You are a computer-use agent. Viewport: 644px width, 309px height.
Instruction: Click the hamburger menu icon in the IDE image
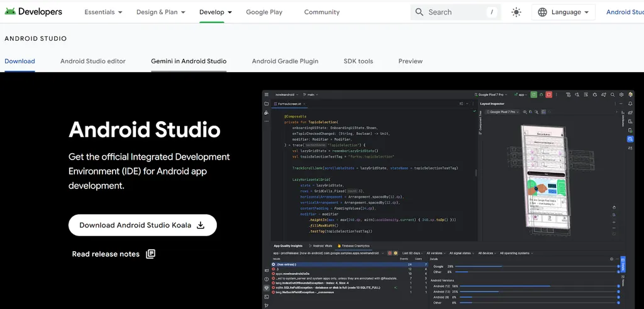point(267,94)
